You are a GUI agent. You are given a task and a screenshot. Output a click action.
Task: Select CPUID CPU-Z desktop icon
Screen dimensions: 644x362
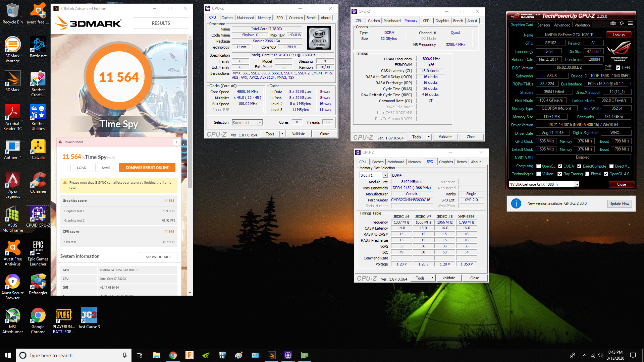click(38, 217)
